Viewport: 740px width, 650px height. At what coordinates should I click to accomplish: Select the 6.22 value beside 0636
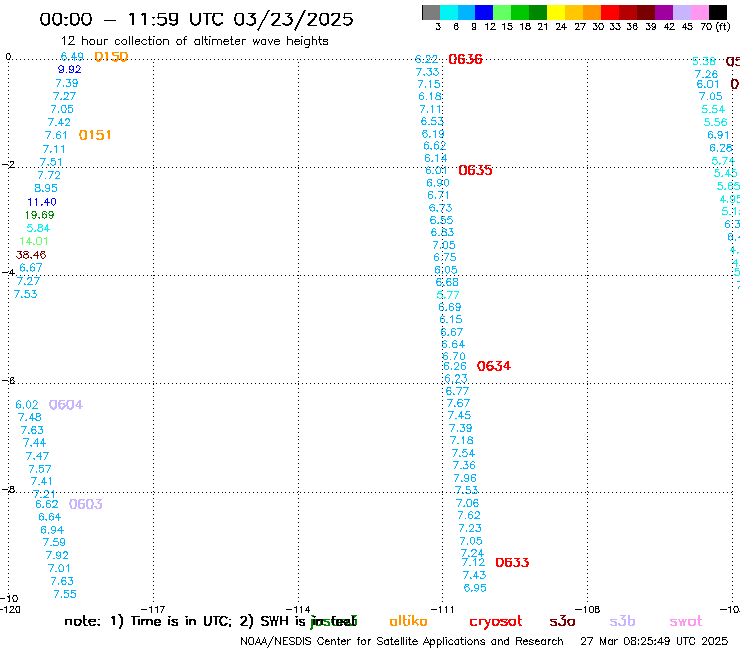[x=427, y=59]
